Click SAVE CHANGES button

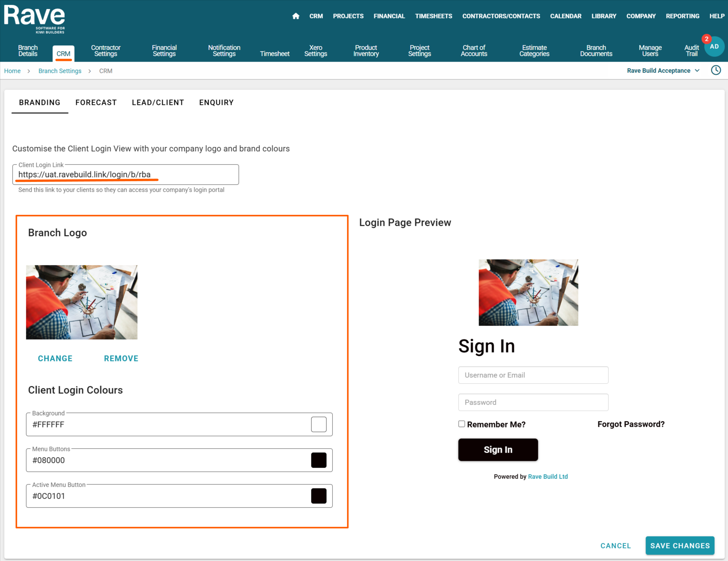click(680, 545)
